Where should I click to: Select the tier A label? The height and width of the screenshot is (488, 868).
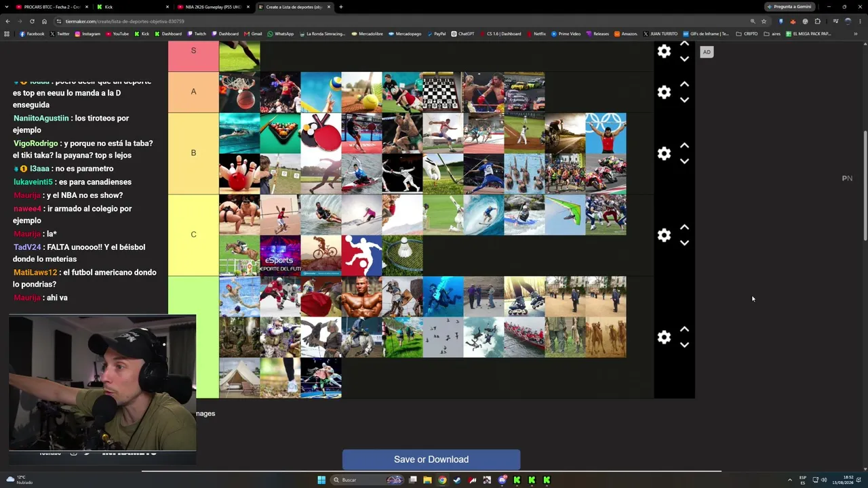point(193,92)
